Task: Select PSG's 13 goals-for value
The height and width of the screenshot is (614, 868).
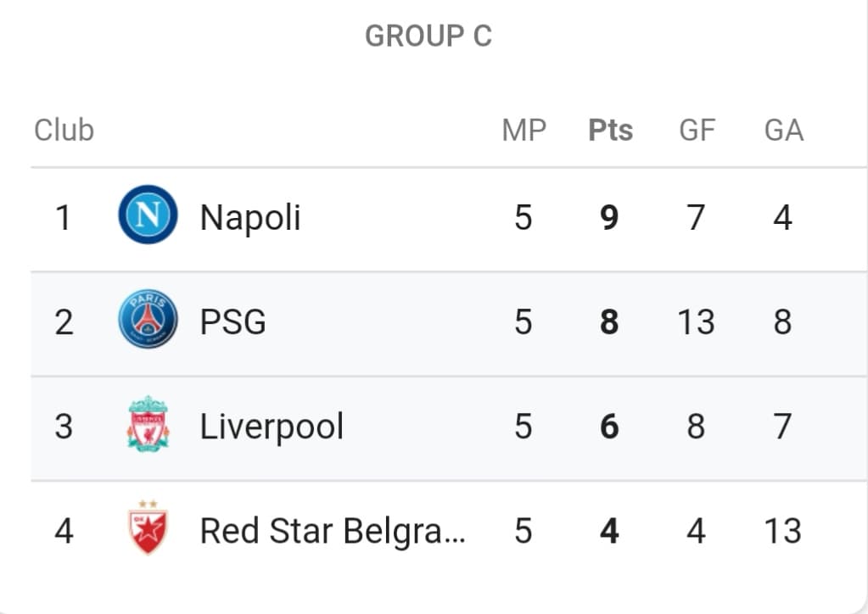Action: pyautogui.click(x=696, y=322)
